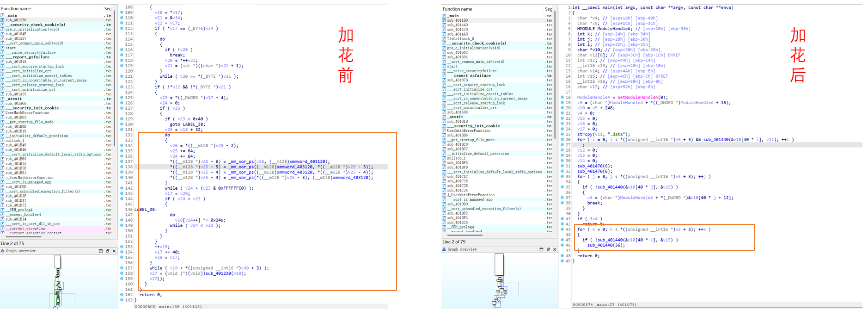868x310 pixels.
Task: Toggle breakpoint dot at line 26, right pseudocode
Action: coord(562,139)
